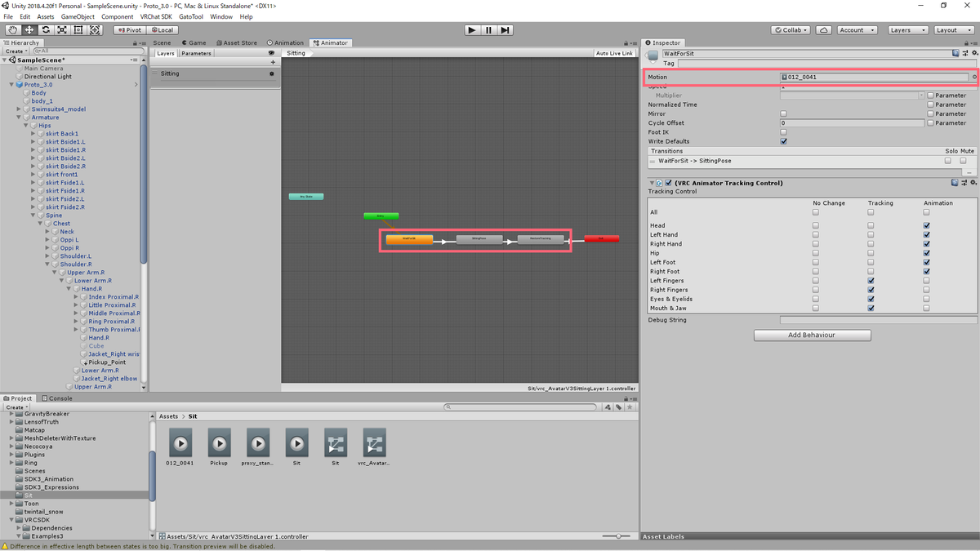Switch to the Parameters tab in Animator
The height and width of the screenshot is (551, 980).
pyautogui.click(x=196, y=53)
